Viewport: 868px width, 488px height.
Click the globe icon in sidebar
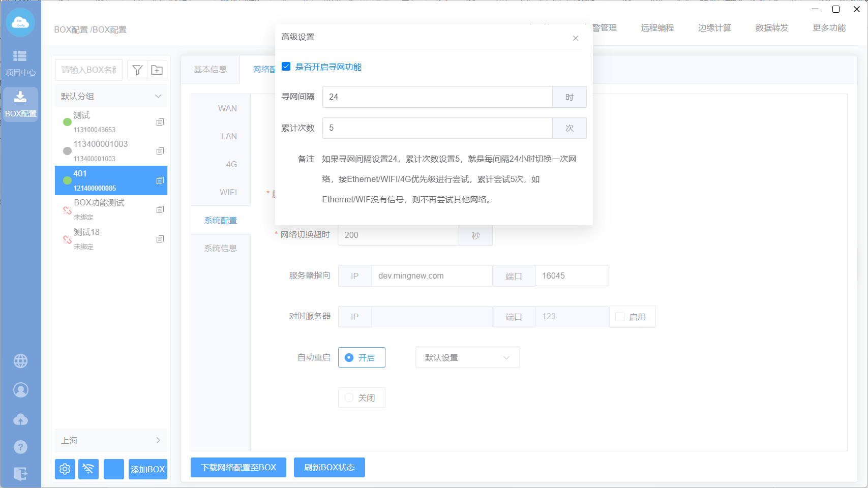pyautogui.click(x=20, y=361)
